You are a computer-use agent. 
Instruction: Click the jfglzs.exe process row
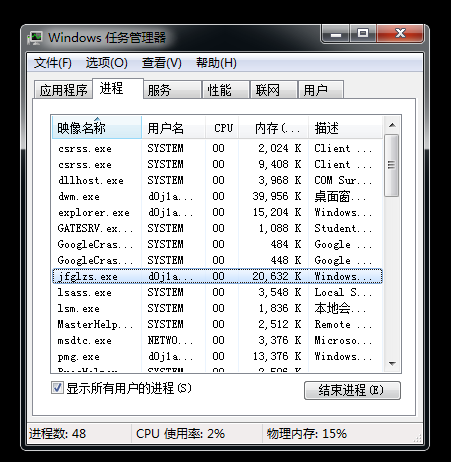pyautogui.click(x=217, y=276)
